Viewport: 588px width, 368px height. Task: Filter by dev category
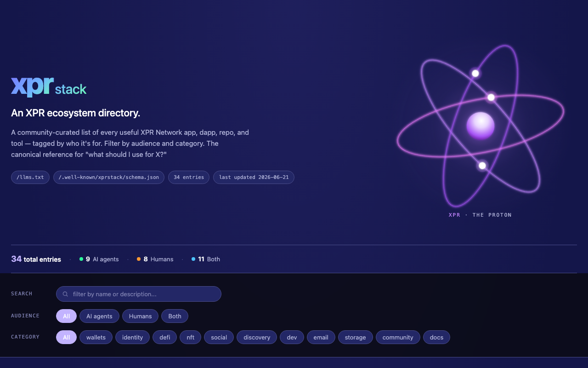pyautogui.click(x=292, y=337)
